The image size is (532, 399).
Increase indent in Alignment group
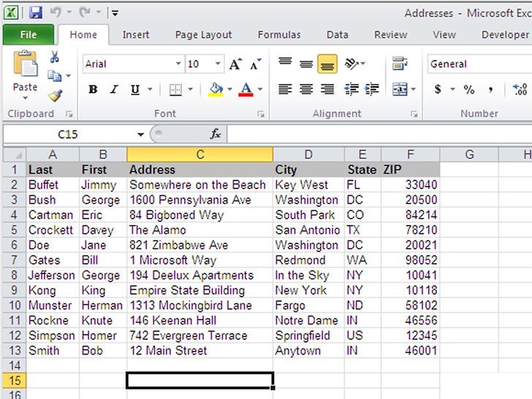click(372, 89)
